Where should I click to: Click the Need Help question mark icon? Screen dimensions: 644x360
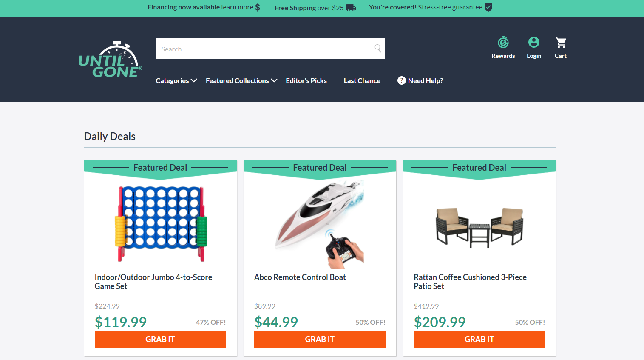coord(402,80)
